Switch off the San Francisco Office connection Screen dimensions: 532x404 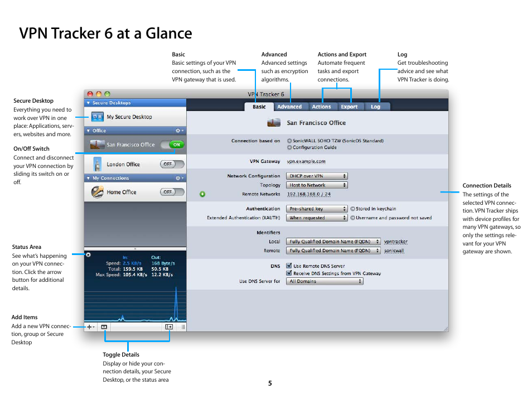tap(172, 145)
